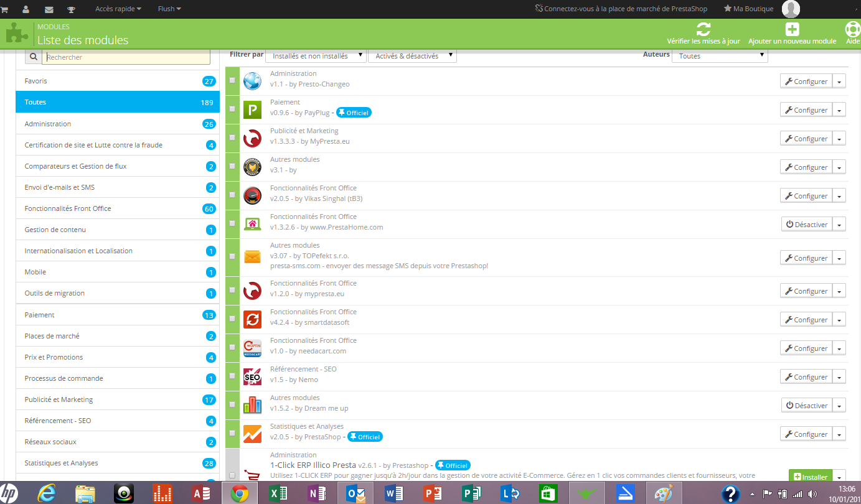
Task: Open the Activés & désactivés filter dropdown
Action: [412, 56]
